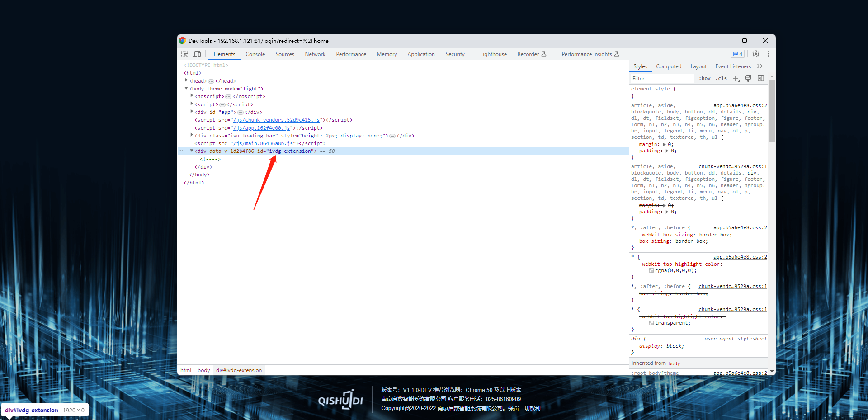Open the Lighthouse tab

tap(493, 54)
